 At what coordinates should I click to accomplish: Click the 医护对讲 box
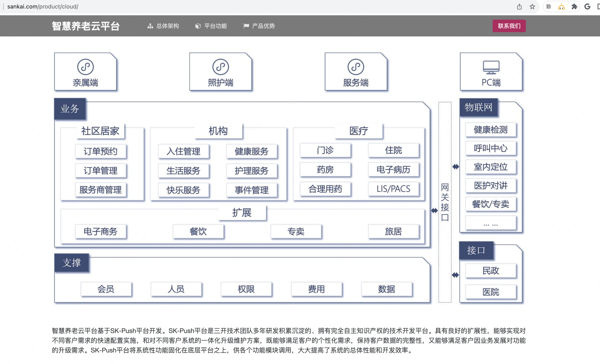tap(491, 185)
